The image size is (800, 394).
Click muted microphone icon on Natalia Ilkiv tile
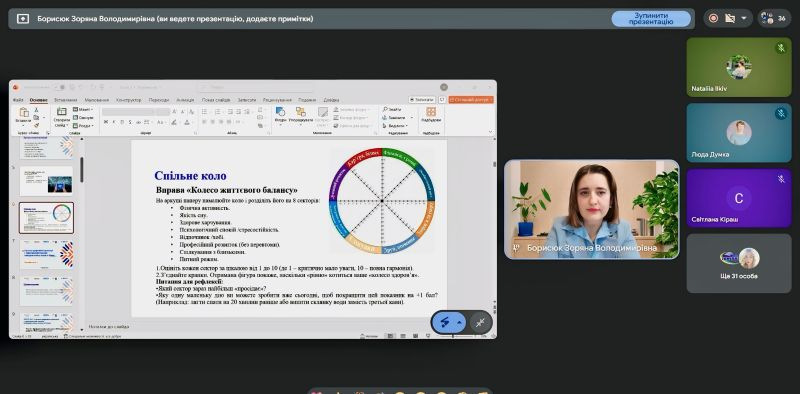click(x=781, y=48)
